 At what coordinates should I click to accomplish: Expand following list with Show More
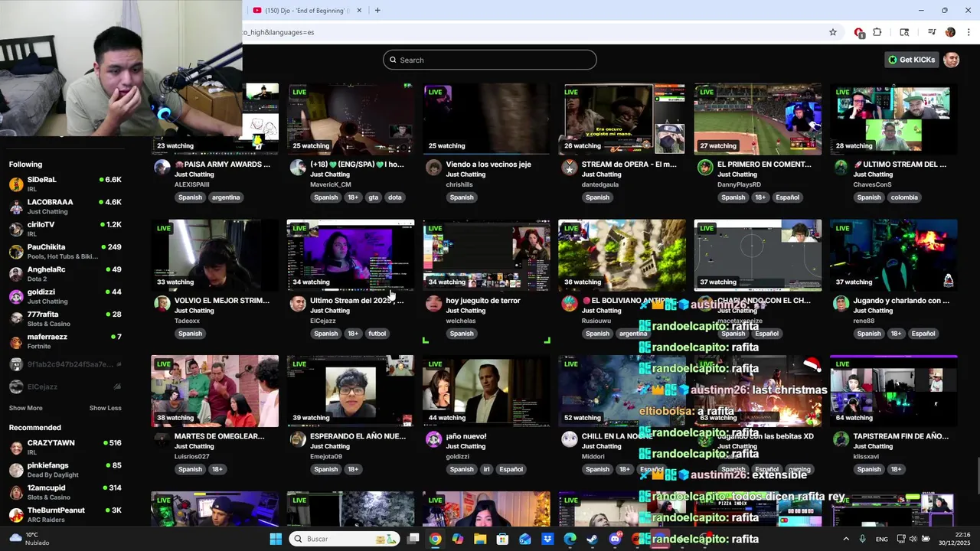25,408
